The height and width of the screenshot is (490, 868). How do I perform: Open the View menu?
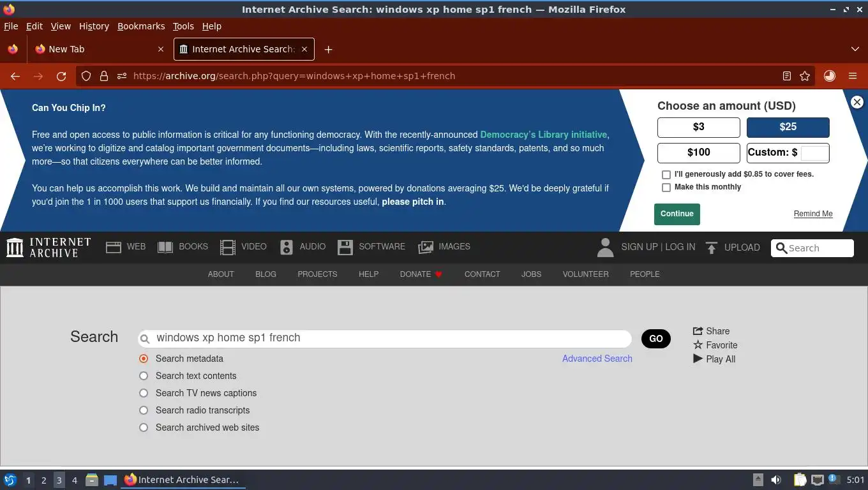pyautogui.click(x=61, y=26)
